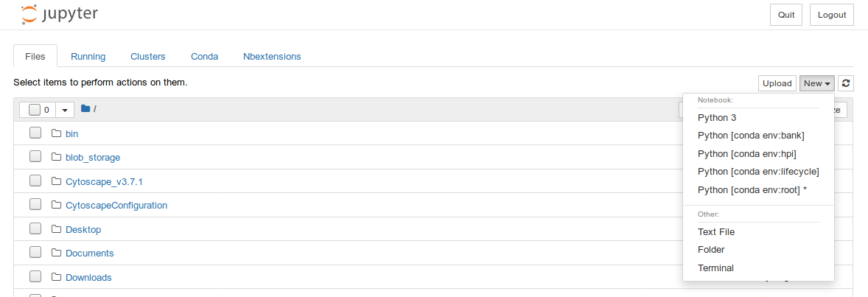Click the folder icon beside Desktop
This screenshot has width=868, height=297.
click(x=56, y=229)
